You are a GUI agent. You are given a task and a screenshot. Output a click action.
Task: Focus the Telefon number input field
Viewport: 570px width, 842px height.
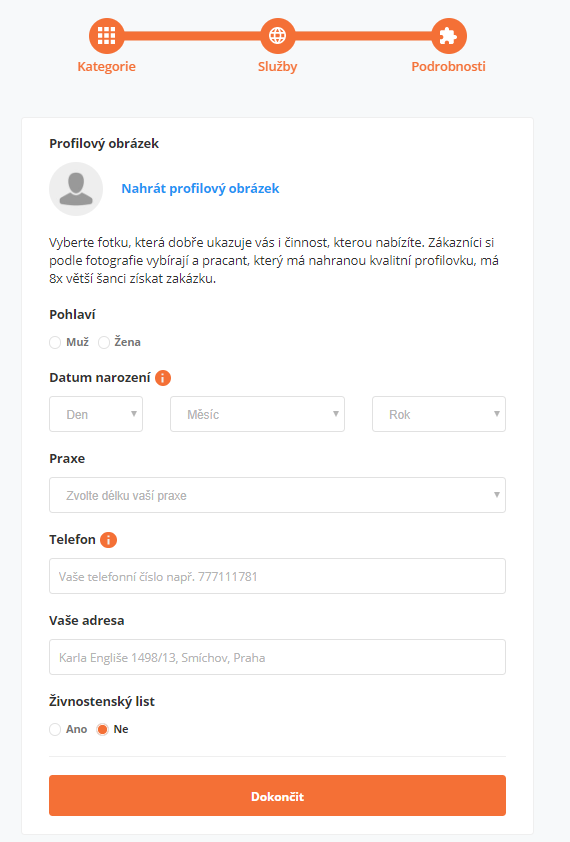[277, 576]
